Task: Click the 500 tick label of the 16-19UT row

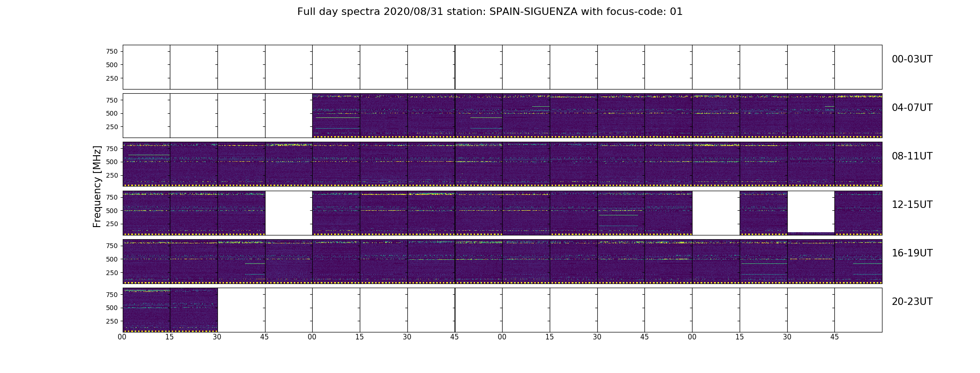Action: click(112, 259)
